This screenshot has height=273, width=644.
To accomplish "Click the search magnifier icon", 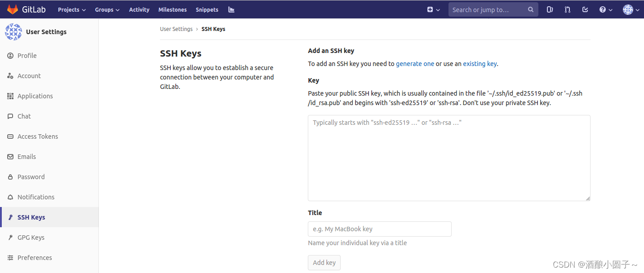I will 531,9.
